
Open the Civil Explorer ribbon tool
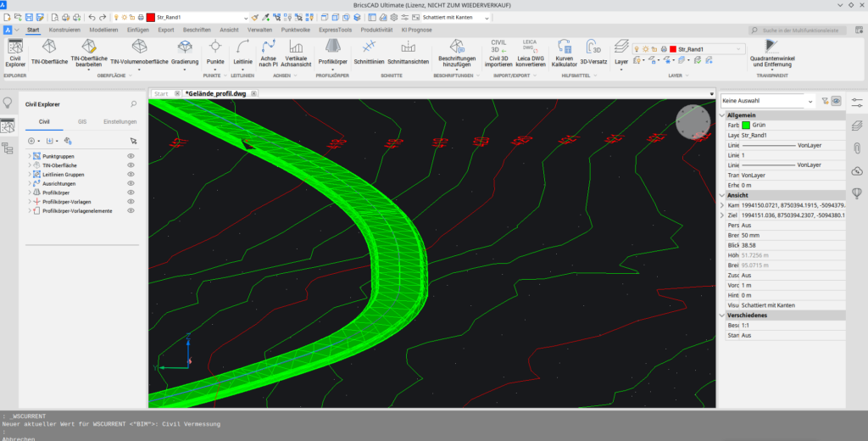click(x=15, y=52)
